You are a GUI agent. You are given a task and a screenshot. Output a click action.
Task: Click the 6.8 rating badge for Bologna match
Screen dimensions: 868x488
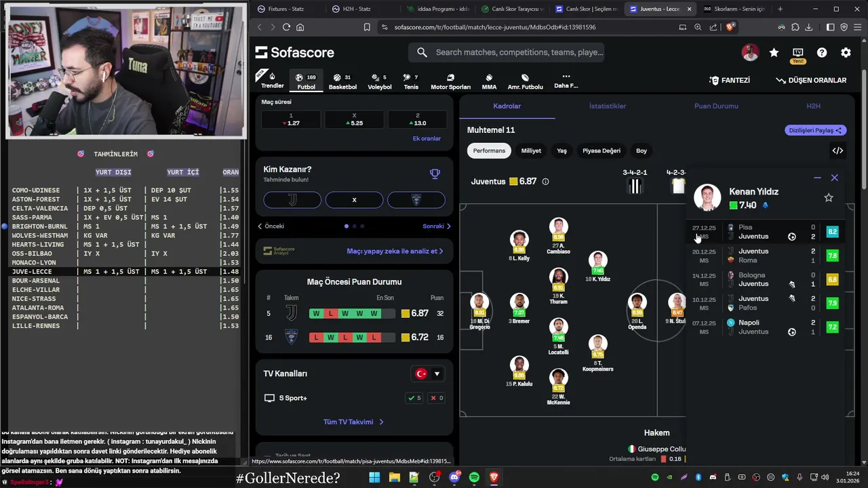pos(832,279)
